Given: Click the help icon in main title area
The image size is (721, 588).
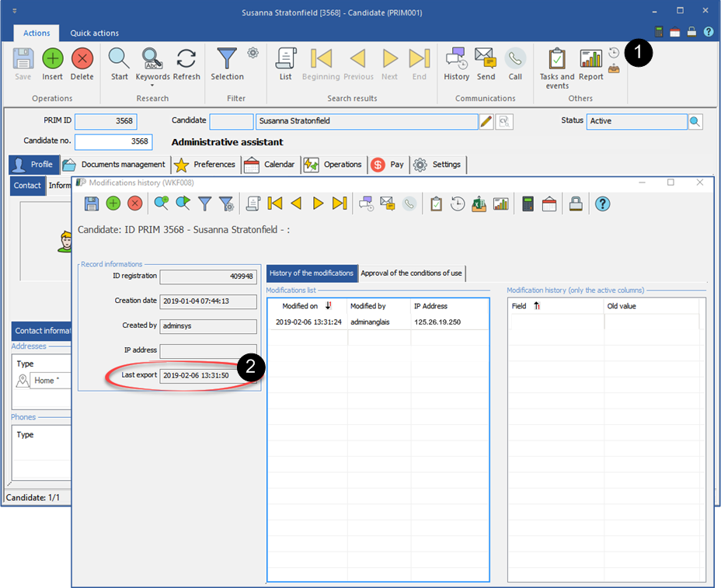Looking at the screenshot, I should tap(709, 32).
